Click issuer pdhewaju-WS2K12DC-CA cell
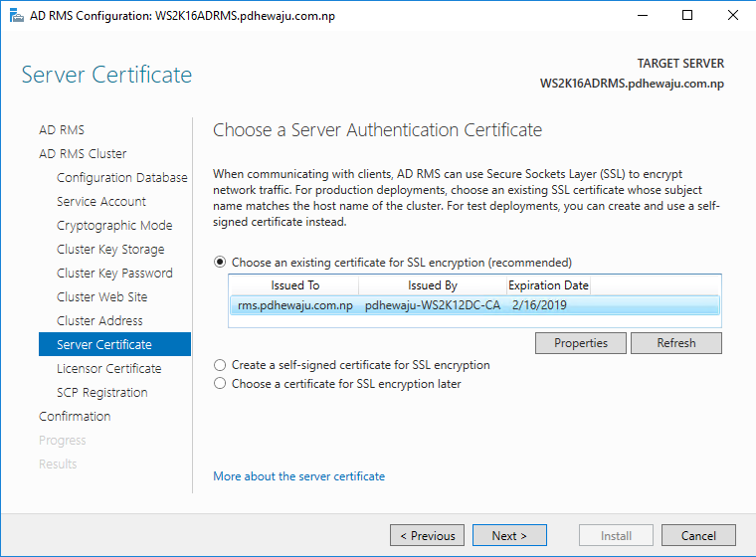 (433, 305)
